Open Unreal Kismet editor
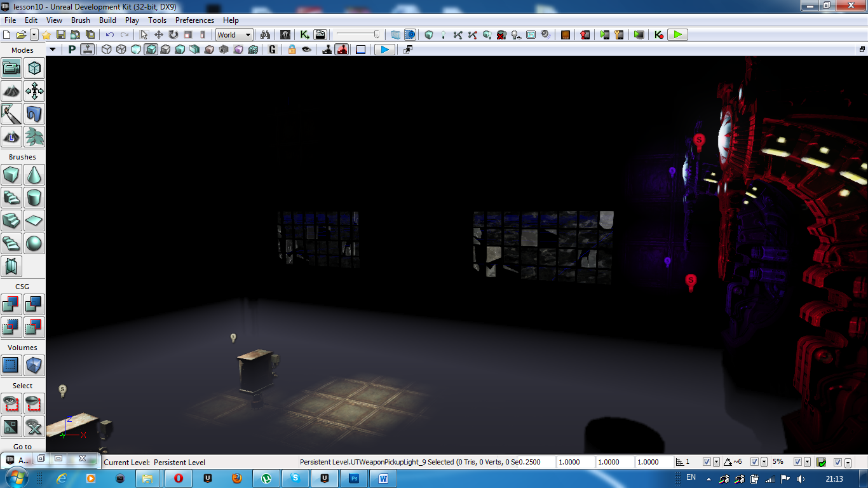 305,35
